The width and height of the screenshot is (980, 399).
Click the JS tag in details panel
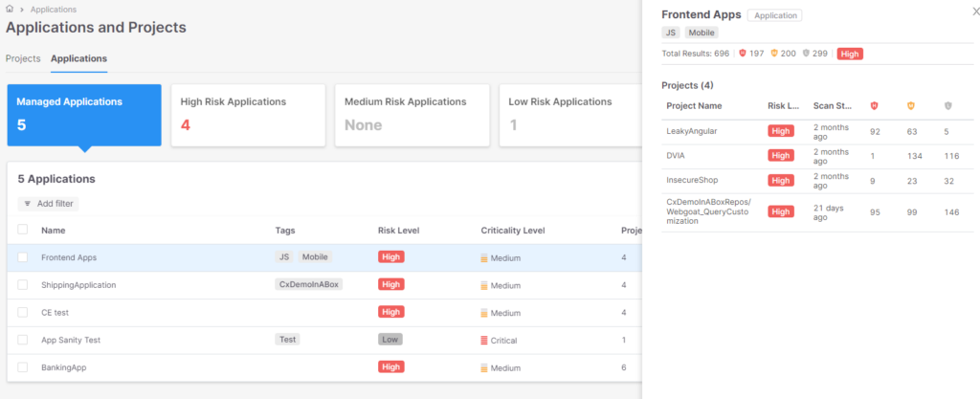click(671, 33)
